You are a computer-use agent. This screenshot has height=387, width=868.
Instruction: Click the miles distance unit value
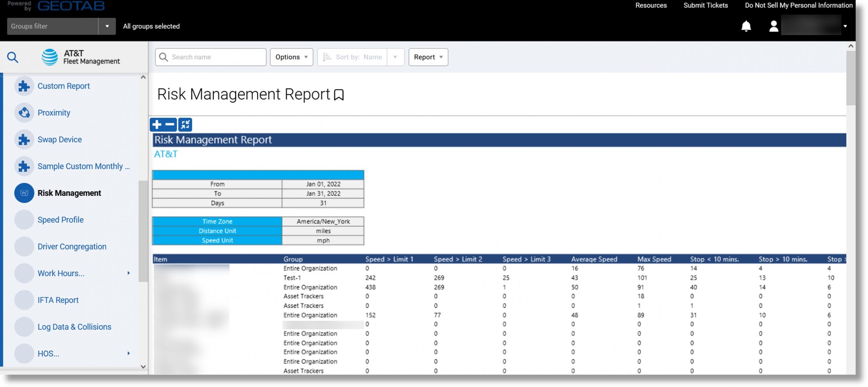[323, 231]
